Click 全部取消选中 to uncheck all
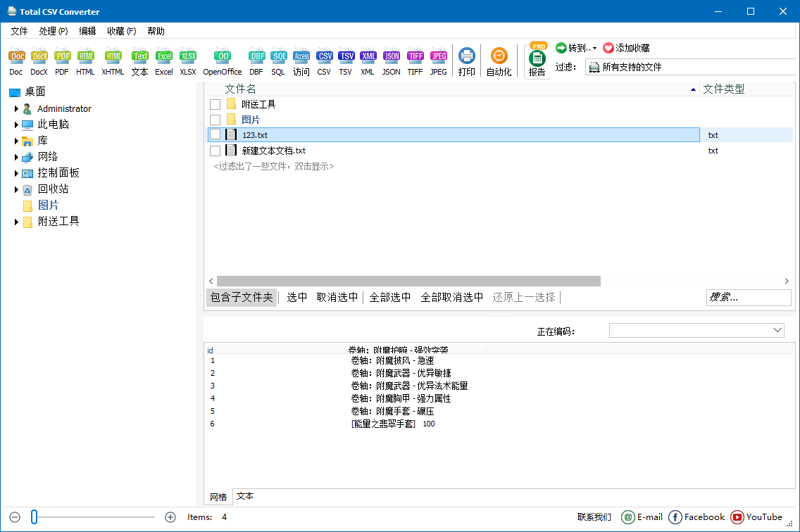 pos(452,298)
